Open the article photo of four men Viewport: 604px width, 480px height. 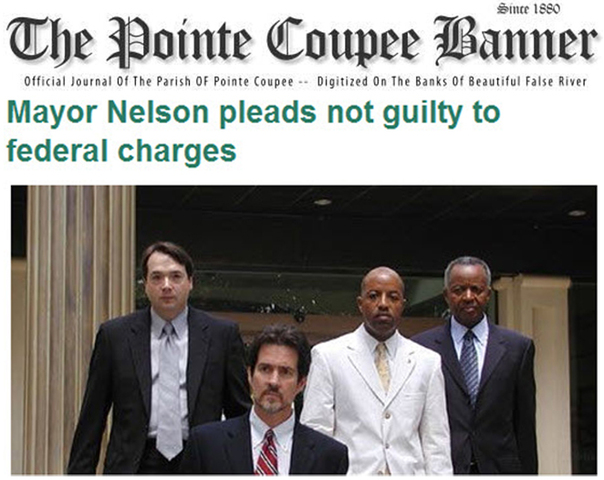(x=304, y=330)
